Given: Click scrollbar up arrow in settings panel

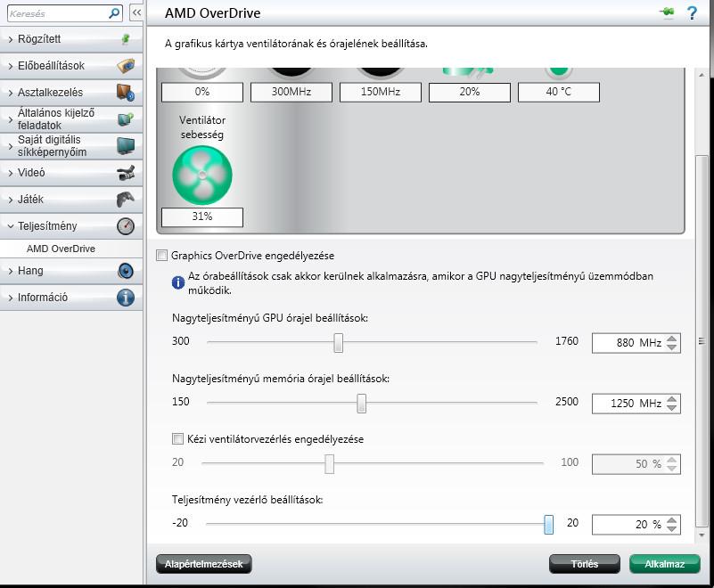Looking at the screenshot, I should (702, 75).
